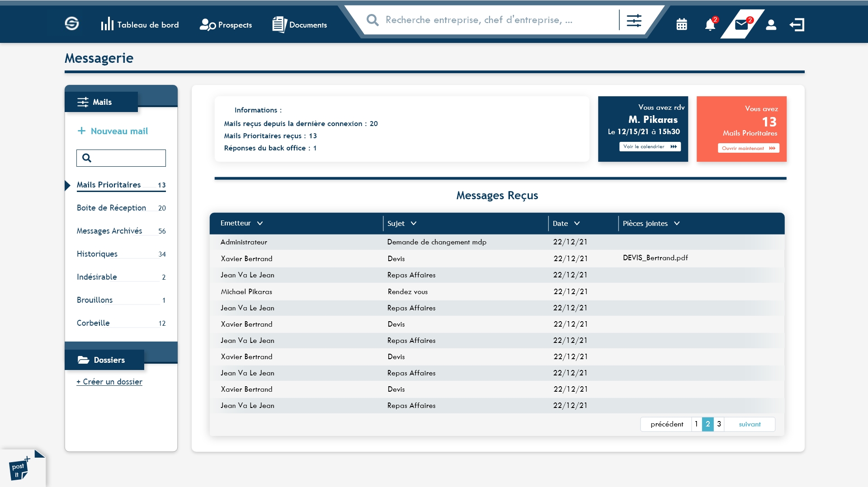
Task: Sort by Date dropdown arrow
Action: click(577, 223)
